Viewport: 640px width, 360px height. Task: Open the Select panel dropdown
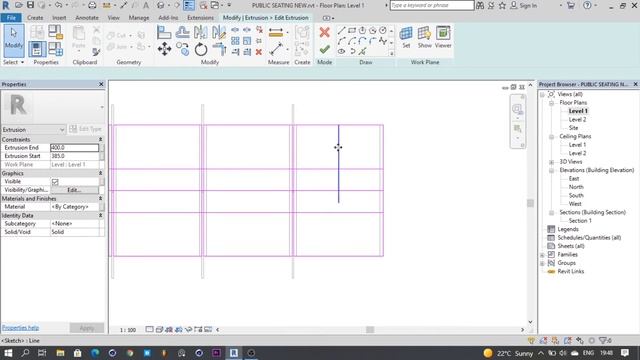(13, 62)
